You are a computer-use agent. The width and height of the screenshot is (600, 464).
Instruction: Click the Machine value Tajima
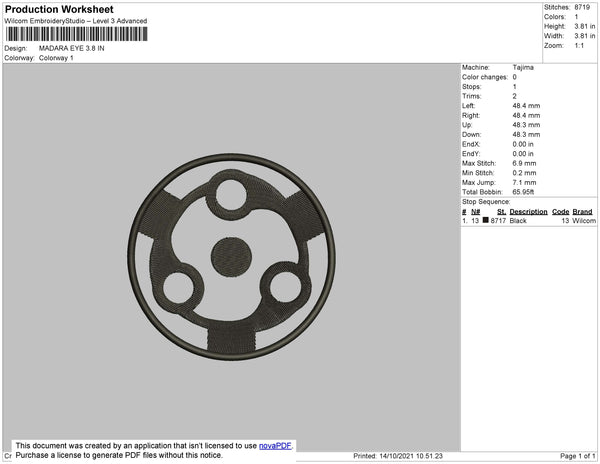pyautogui.click(x=523, y=67)
